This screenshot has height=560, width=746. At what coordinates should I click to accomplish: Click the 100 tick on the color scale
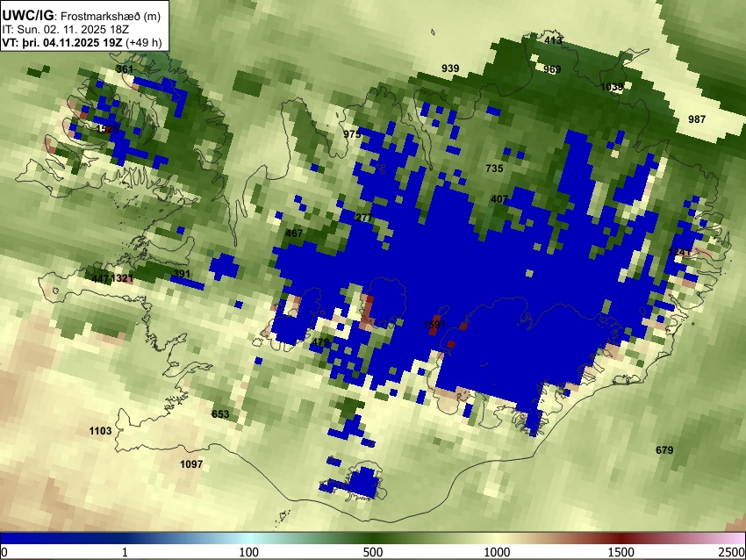[248, 552]
